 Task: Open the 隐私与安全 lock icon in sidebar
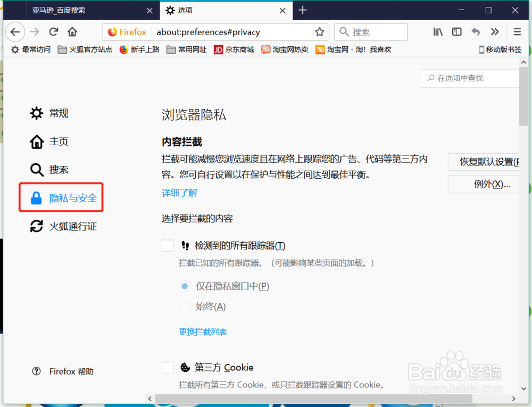coord(36,197)
